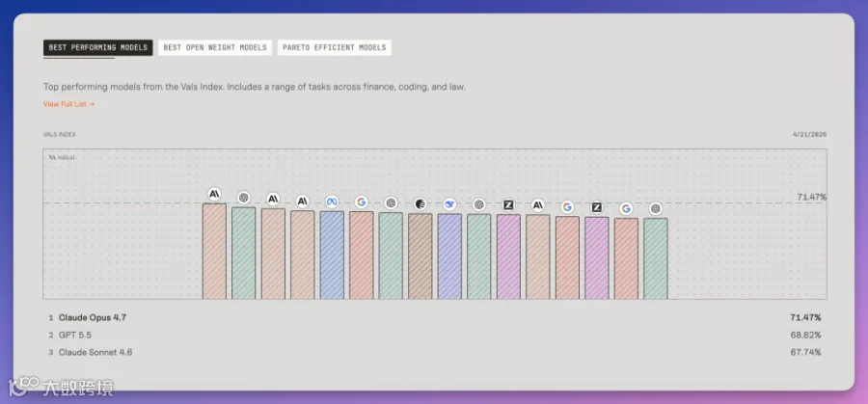Click the Z logo above the eleventh bar
The height and width of the screenshot is (404, 868).
508,205
